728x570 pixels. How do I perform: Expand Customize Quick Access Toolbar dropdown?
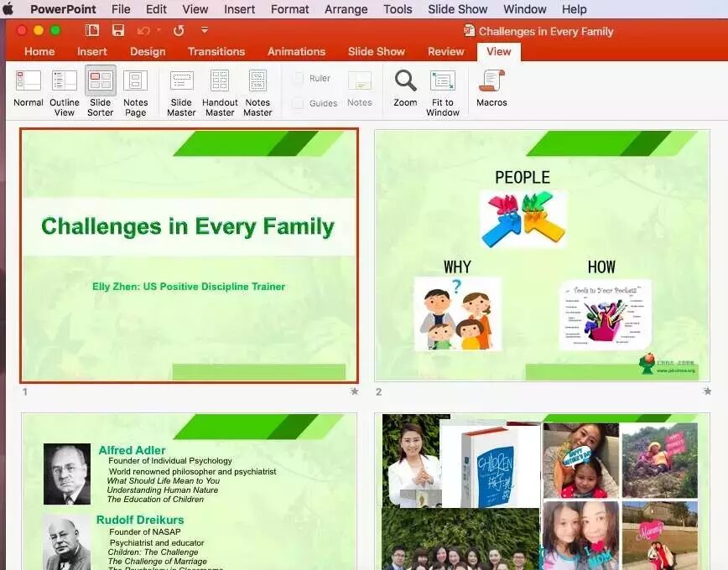[205, 30]
